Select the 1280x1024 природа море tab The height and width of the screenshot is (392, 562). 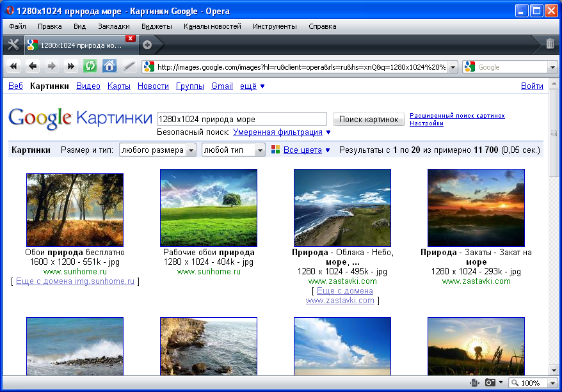click(x=81, y=45)
